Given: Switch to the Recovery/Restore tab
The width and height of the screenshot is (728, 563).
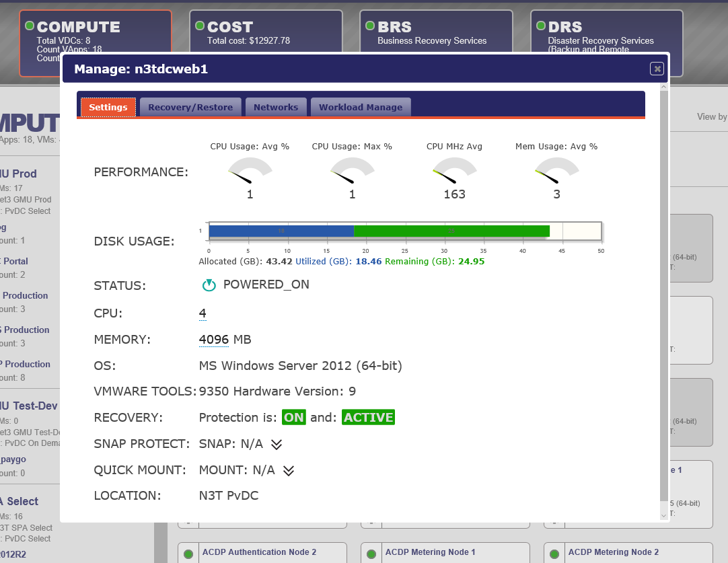Looking at the screenshot, I should (x=190, y=107).
